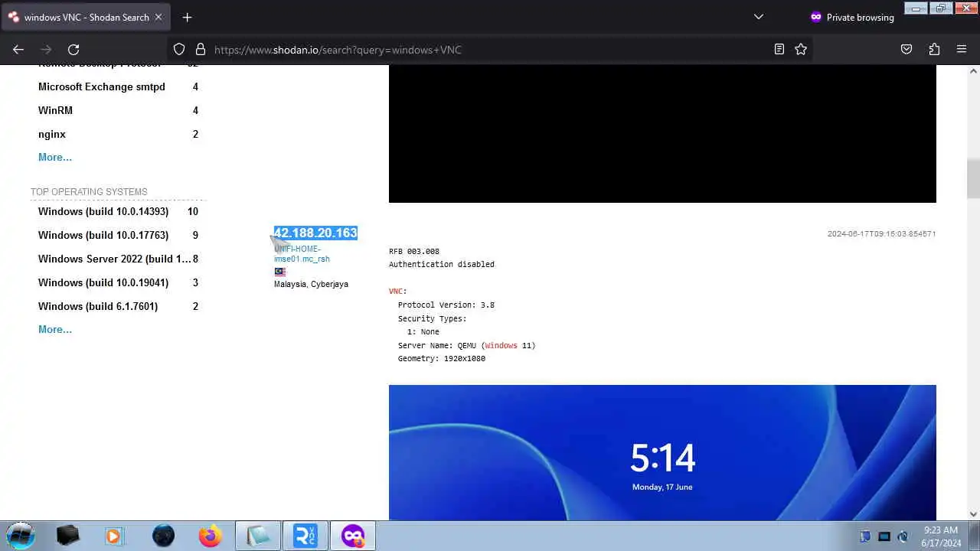
Task: Click the Malaysia flag icon
Action: [280, 272]
